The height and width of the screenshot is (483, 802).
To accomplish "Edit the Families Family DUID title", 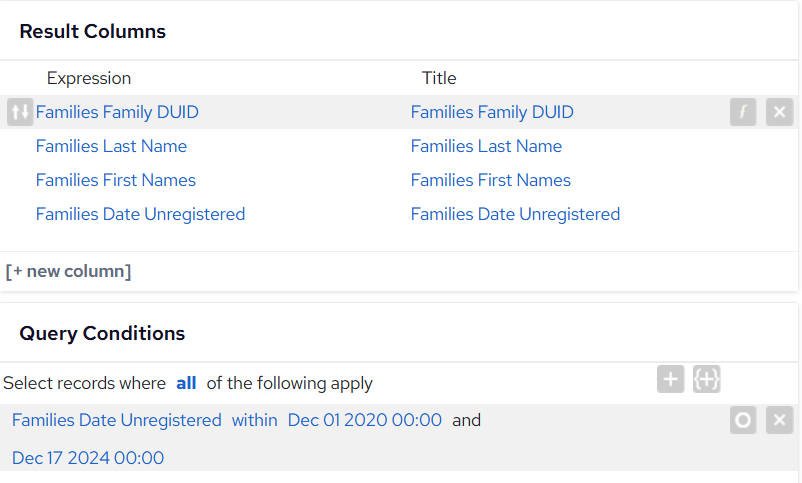I will pyautogui.click(x=492, y=112).
